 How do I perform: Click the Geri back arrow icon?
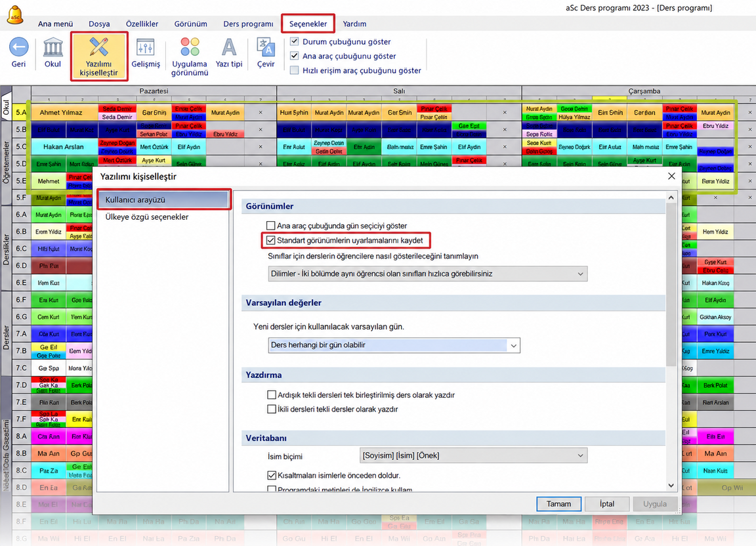tap(19, 47)
